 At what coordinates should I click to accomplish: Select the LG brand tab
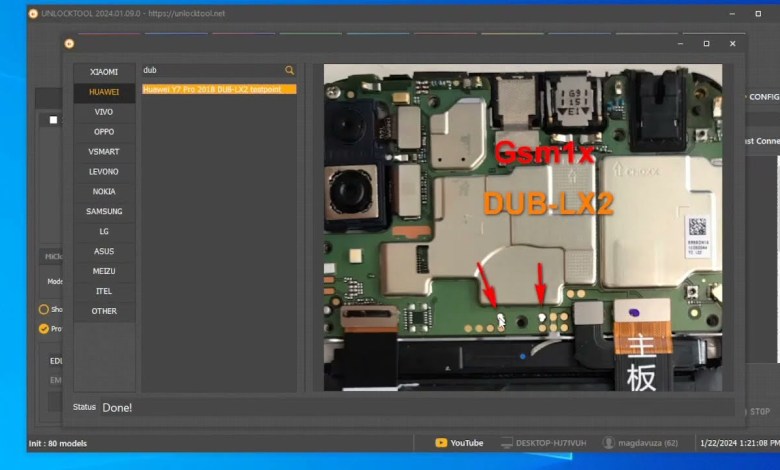(x=104, y=231)
